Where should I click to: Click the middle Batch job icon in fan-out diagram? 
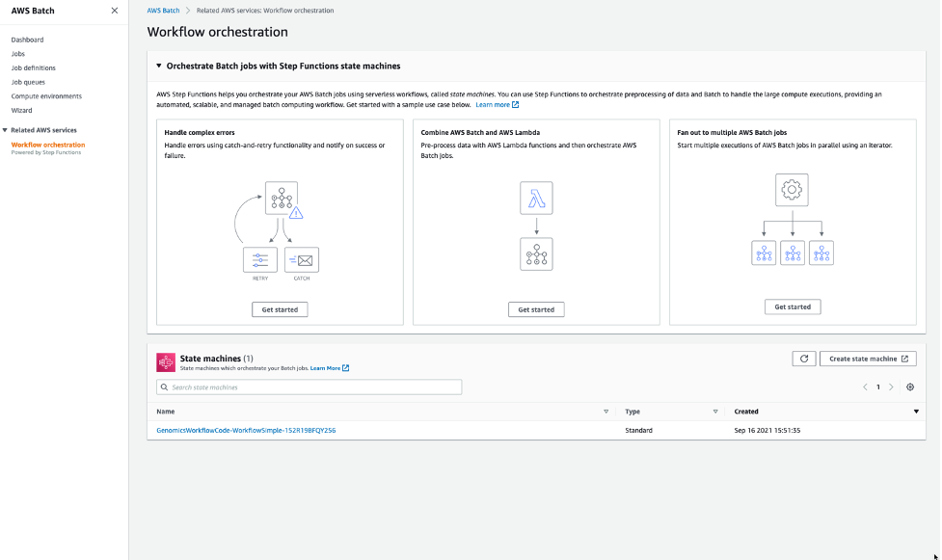click(x=793, y=253)
